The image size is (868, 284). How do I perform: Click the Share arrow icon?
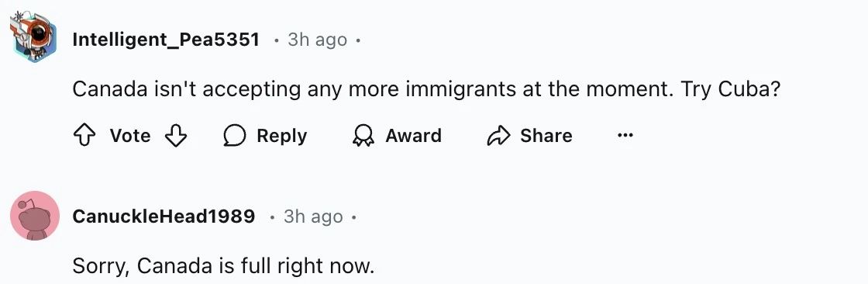coord(498,136)
